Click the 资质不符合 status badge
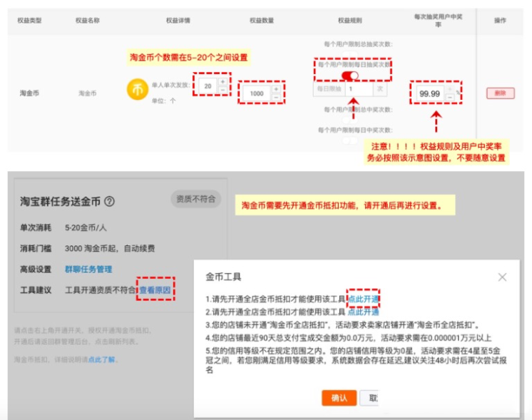 click(196, 199)
